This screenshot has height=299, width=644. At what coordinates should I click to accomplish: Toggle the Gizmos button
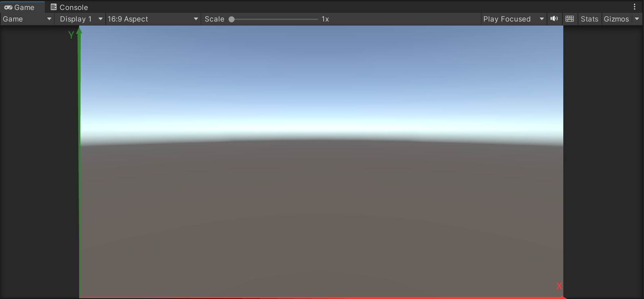click(616, 19)
